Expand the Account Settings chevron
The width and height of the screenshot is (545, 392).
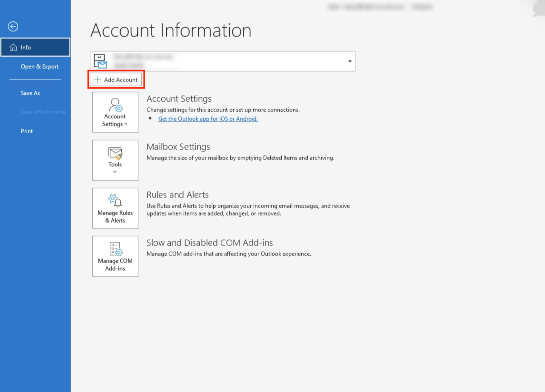(126, 124)
